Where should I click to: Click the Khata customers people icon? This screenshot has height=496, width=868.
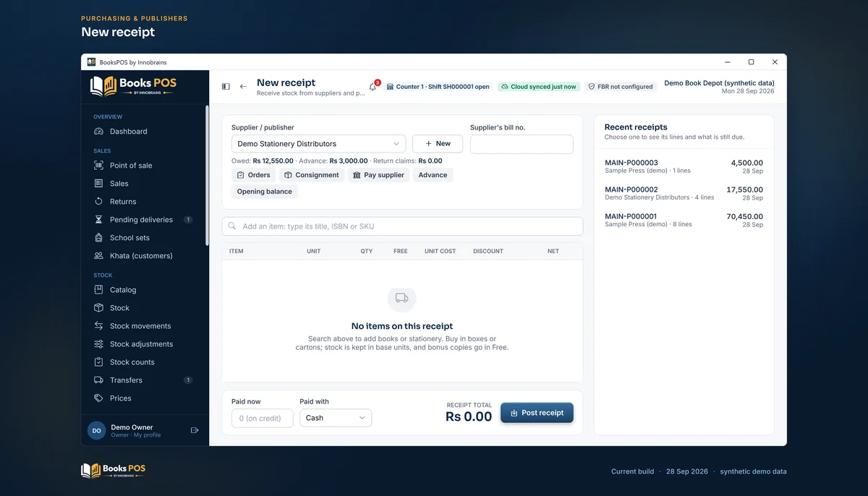coord(99,256)
